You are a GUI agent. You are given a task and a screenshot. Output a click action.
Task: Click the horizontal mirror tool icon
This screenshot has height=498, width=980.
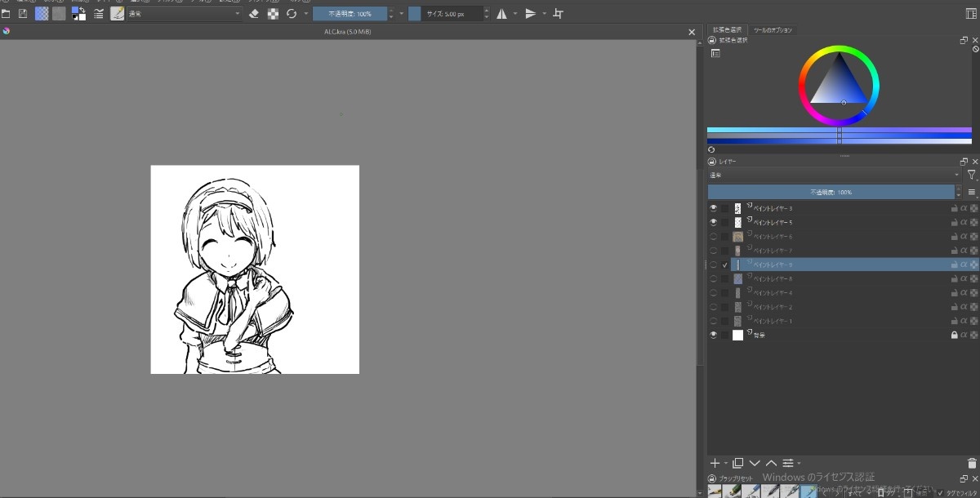501,14
